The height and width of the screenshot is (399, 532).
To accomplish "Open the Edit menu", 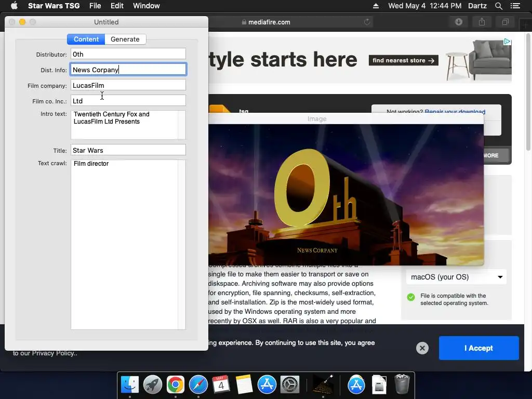I will point(117,6).
